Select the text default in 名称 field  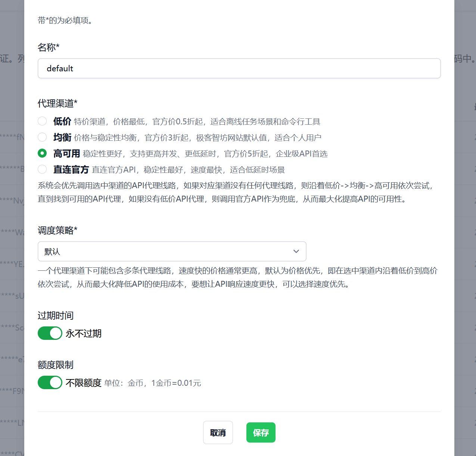click(59, 68)
